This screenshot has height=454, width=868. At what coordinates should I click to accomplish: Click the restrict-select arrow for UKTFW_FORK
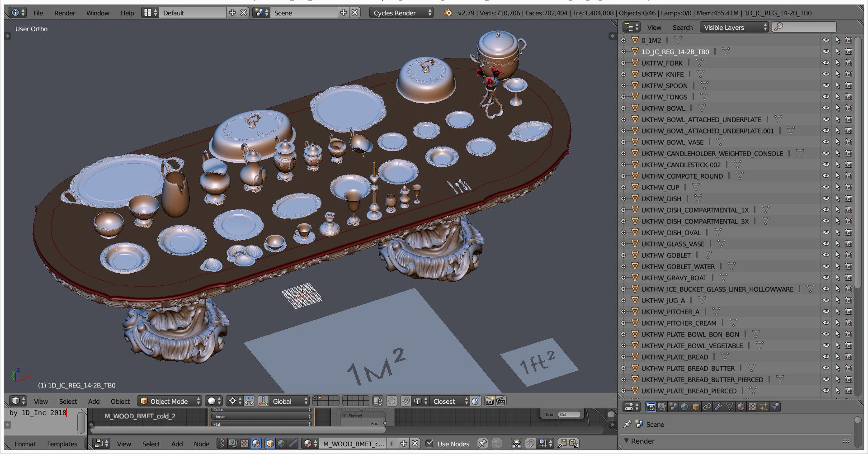838,63
